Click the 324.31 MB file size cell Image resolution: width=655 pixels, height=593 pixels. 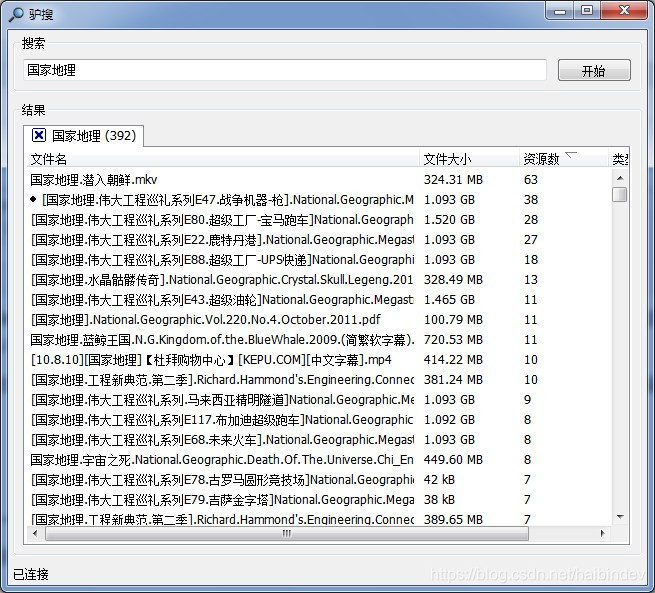coord(453,180)
